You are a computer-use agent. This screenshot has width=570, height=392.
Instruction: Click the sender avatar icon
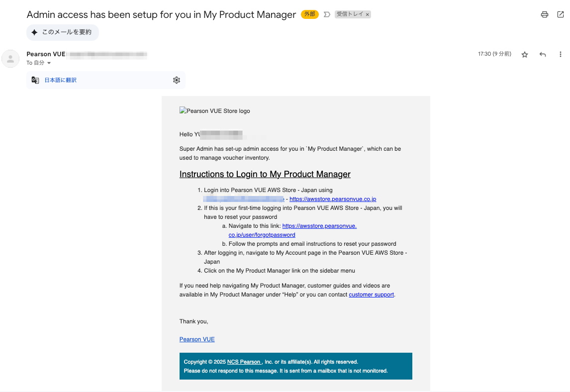10,59
